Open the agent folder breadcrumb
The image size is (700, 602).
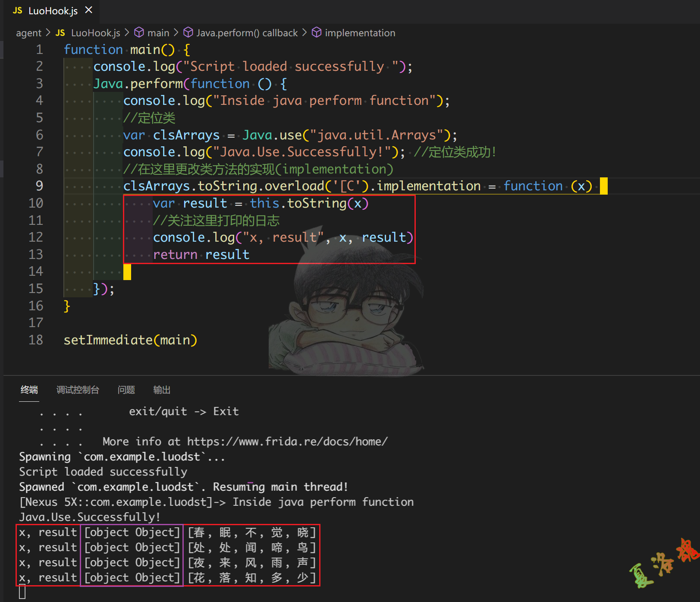click(x=28, y=33)
